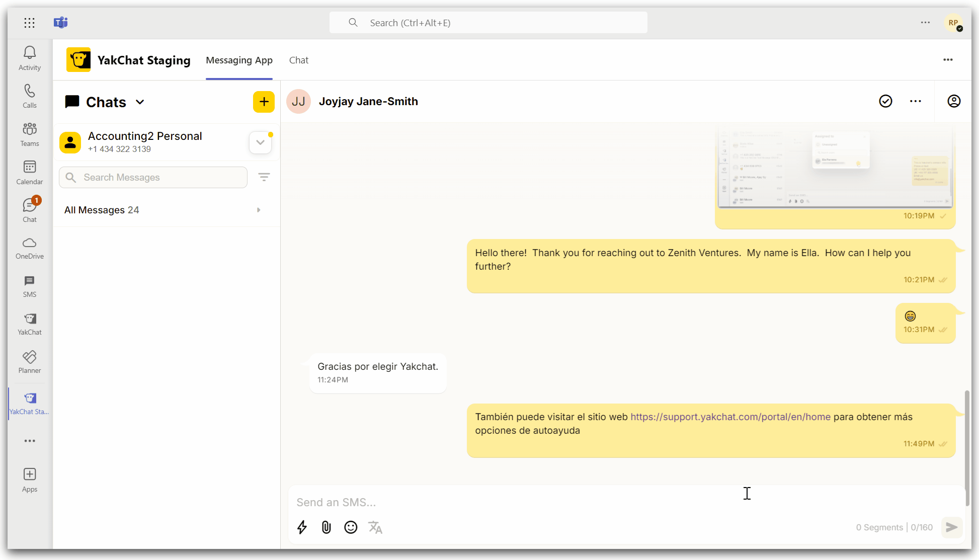This screenshot has width=979, height=560.
Task: Open Chat with one unread notification
Action: point(30,210)
